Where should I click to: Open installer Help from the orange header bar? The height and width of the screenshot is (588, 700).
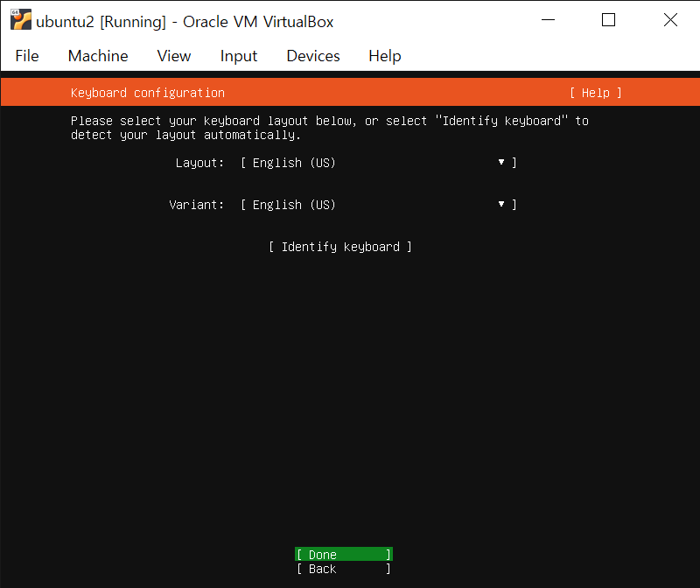(595, 92)
